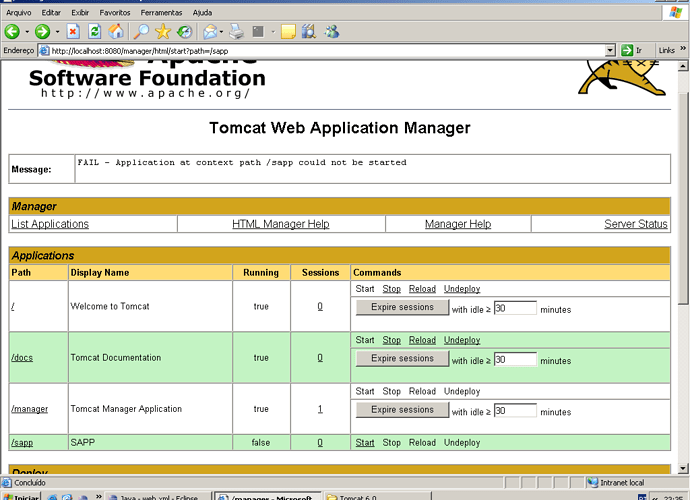Click the Mail envelope icon
The height and width of the screenshot is (500, 690).
210,31
